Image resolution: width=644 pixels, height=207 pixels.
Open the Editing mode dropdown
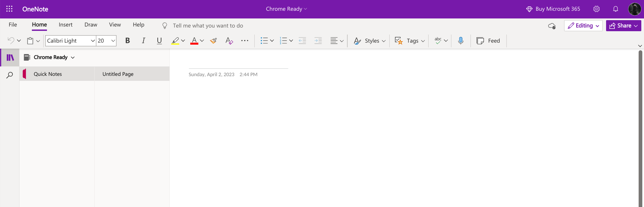(583, 25)
